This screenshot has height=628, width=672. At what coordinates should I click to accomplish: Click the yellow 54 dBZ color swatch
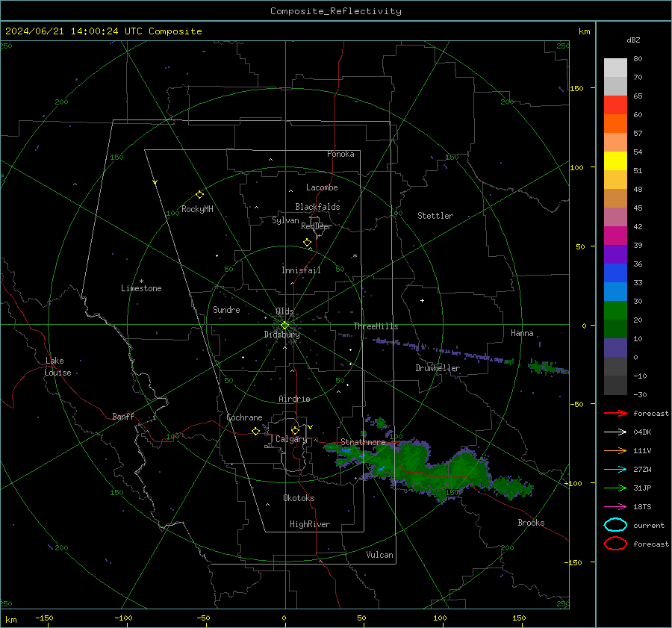click(615, 161)
